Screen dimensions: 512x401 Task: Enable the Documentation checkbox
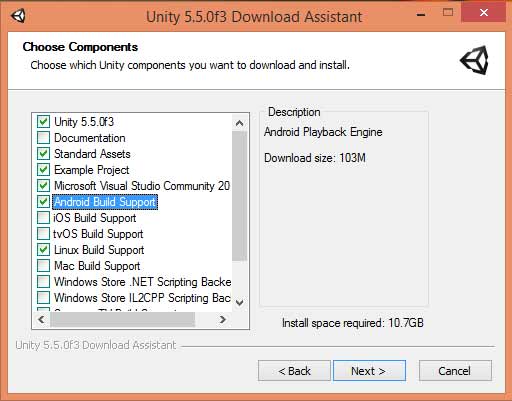(43, 138)
